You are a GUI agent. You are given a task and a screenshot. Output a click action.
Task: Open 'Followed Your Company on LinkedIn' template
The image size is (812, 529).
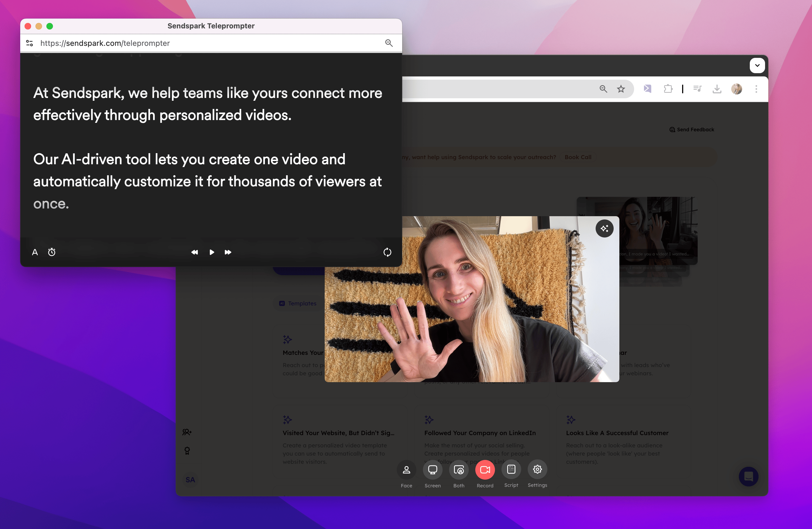[x=482, y=441]
